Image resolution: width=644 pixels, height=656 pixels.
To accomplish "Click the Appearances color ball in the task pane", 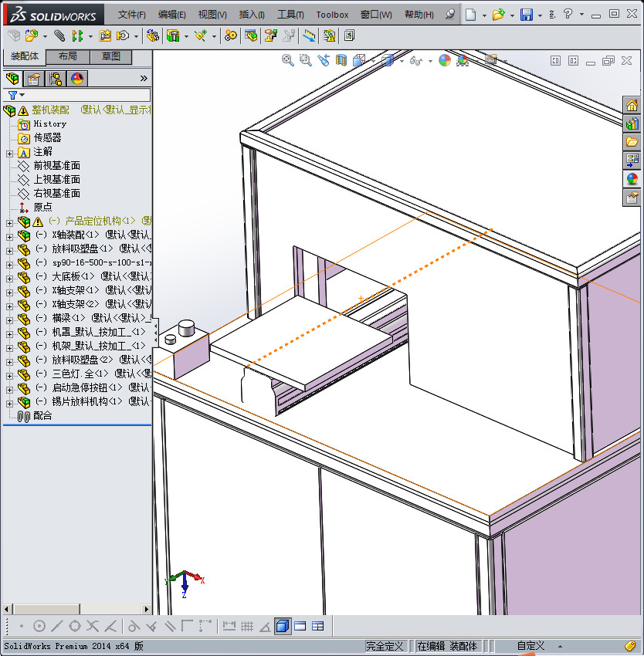I will (632, 178).
